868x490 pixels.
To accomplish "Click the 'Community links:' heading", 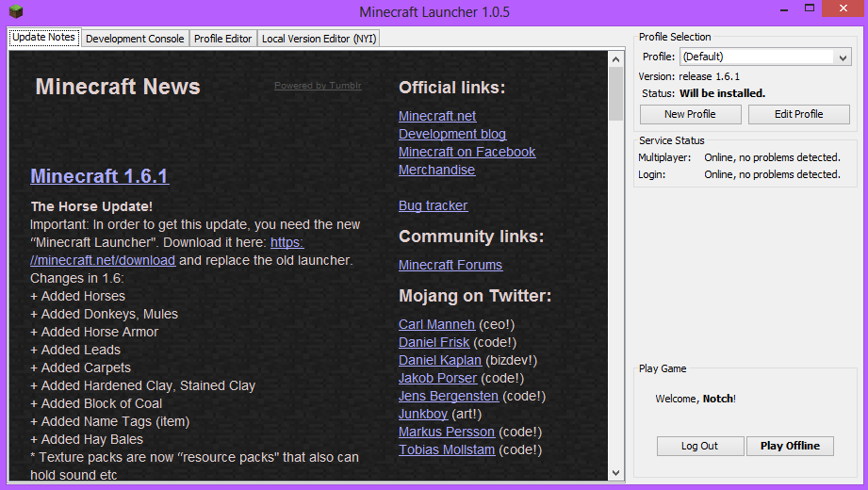I will [x=471, y=237].
